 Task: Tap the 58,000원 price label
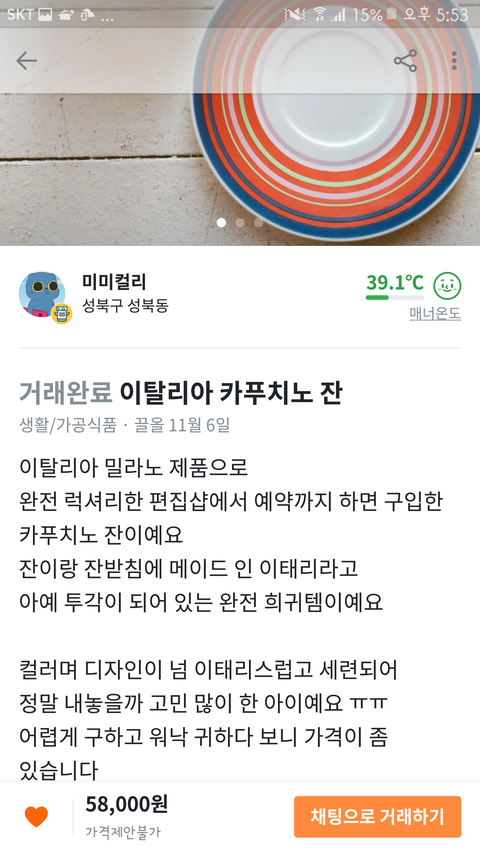click(x=126, y=803)
